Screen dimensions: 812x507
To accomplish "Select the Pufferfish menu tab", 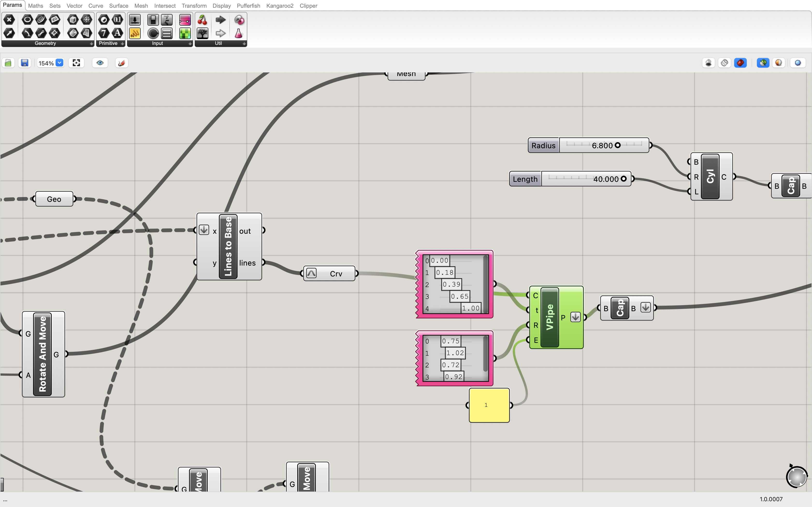I will 248,5.
